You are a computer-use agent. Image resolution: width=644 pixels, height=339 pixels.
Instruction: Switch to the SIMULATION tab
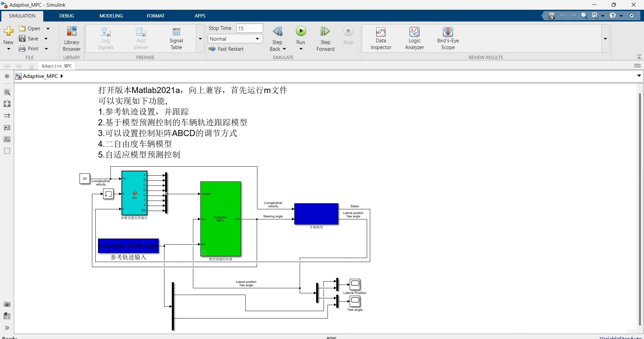click(x=22, y=16)
